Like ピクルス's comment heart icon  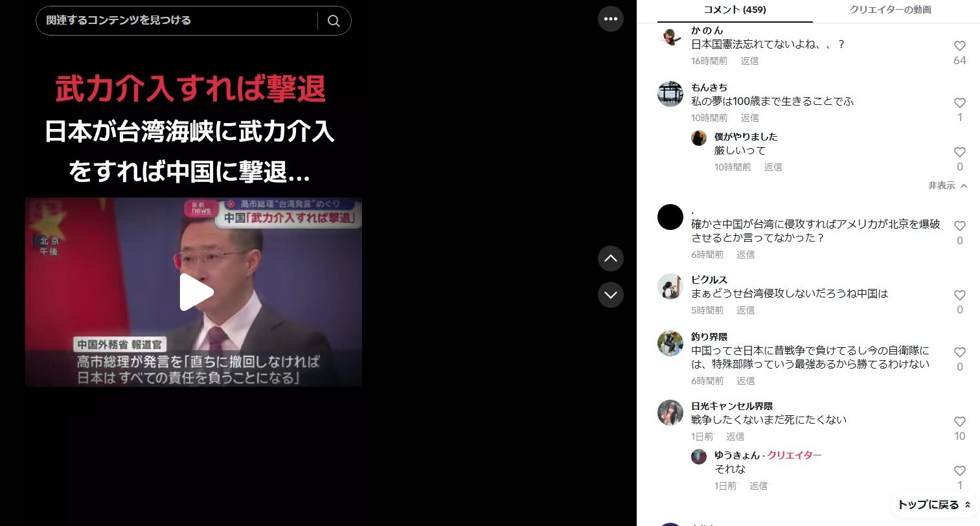960,295
